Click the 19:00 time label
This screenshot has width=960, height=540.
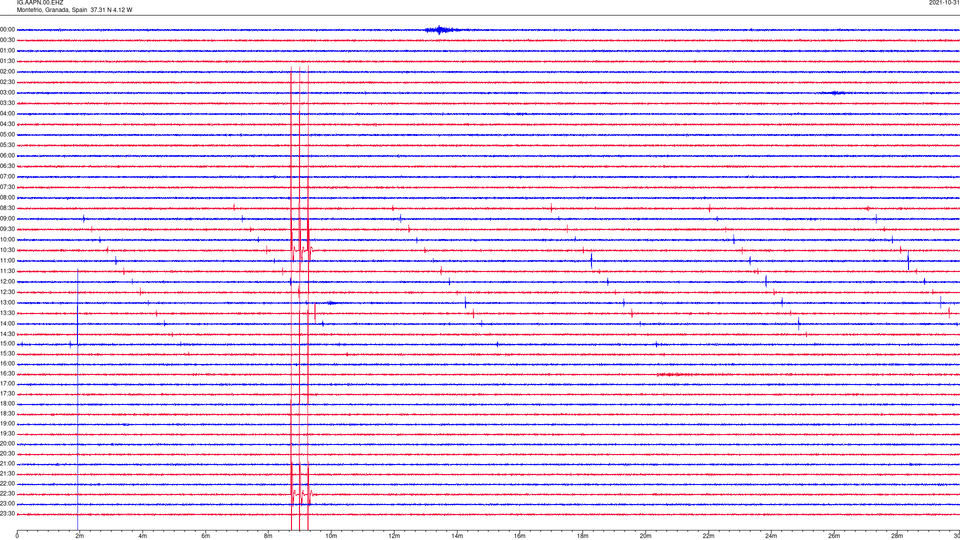click(7, 424)
